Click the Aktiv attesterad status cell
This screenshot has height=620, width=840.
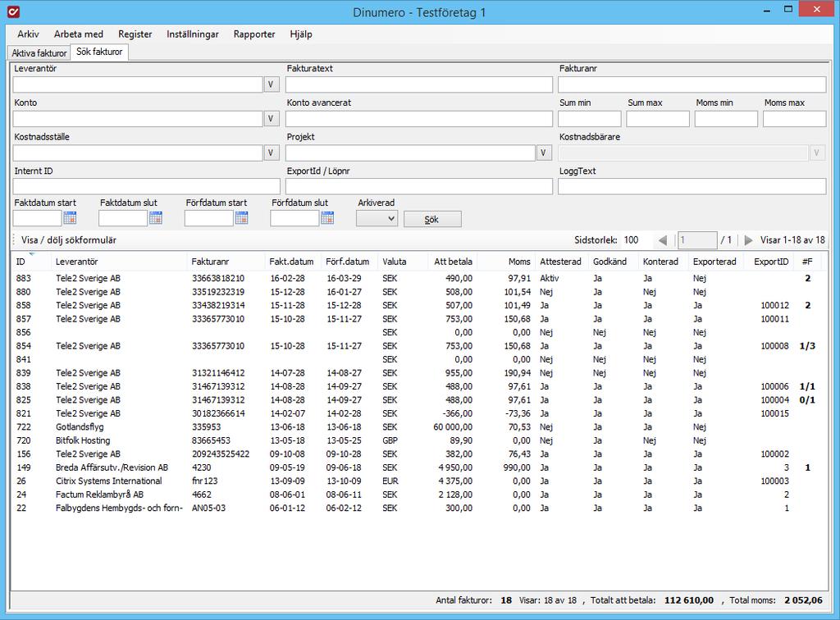click(549, 278)
